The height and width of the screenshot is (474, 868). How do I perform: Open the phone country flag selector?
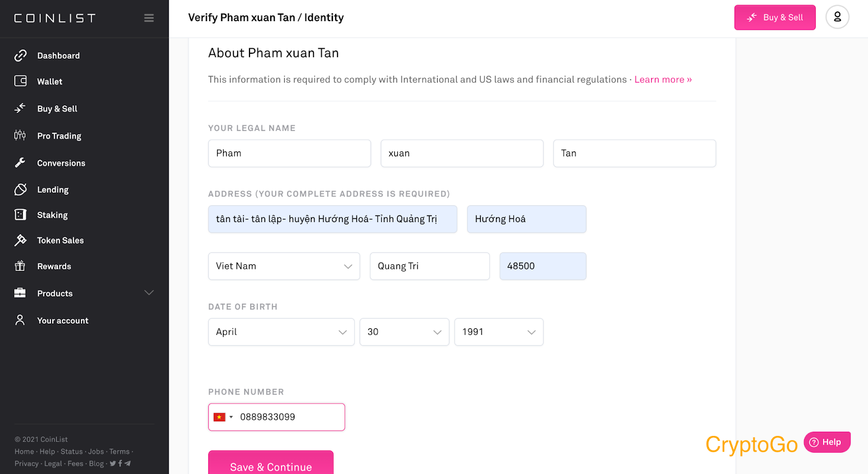pos(223,417)
